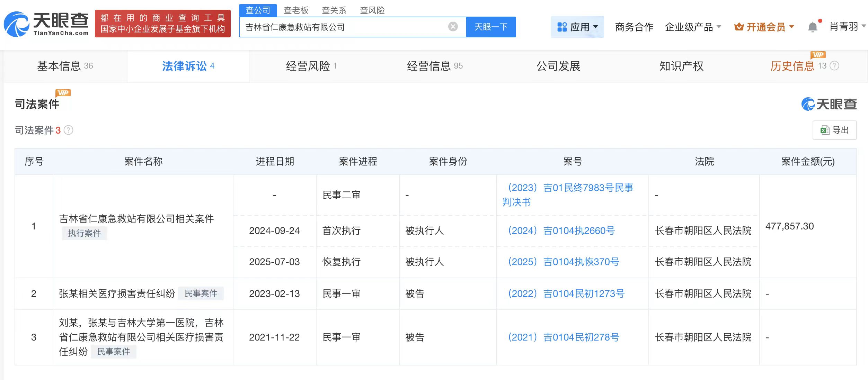
Task: Open the notification bell
Action: tap(813, 27)
